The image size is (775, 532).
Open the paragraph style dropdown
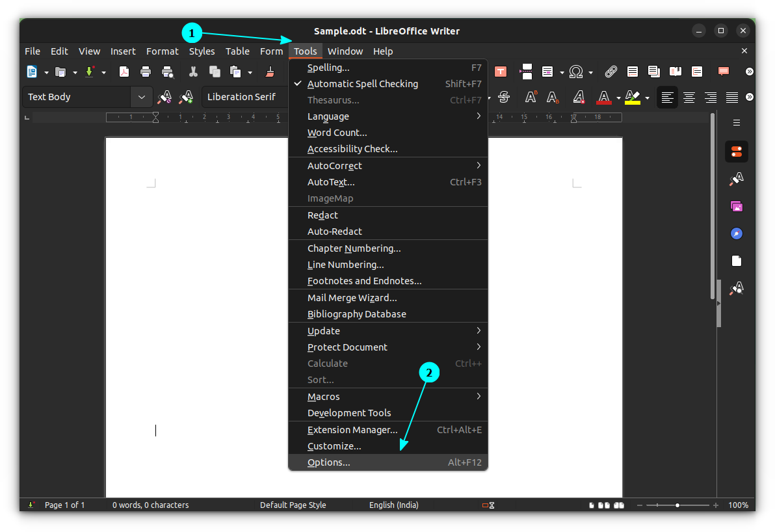141,96
